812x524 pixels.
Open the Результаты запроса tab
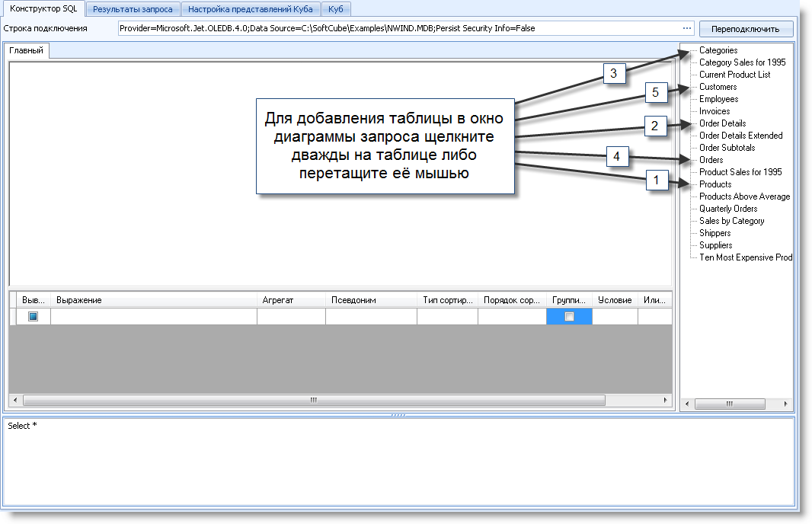coord(133,9)
